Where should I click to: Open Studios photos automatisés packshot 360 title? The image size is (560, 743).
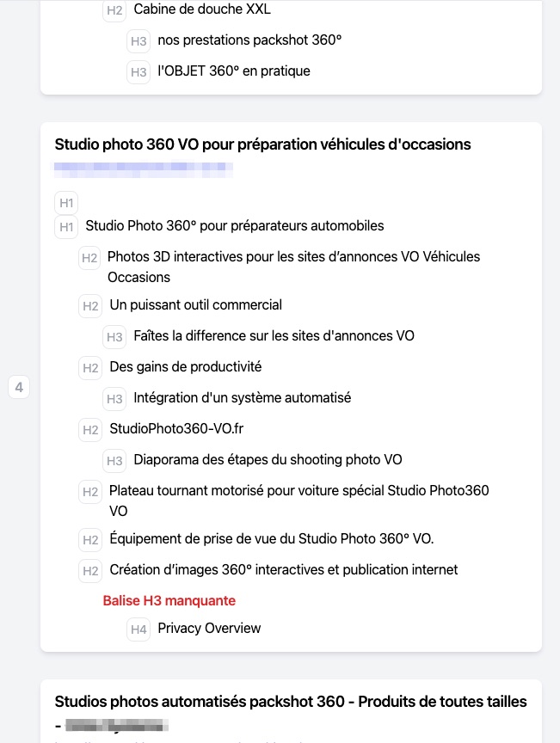click(x=291, y=703)
